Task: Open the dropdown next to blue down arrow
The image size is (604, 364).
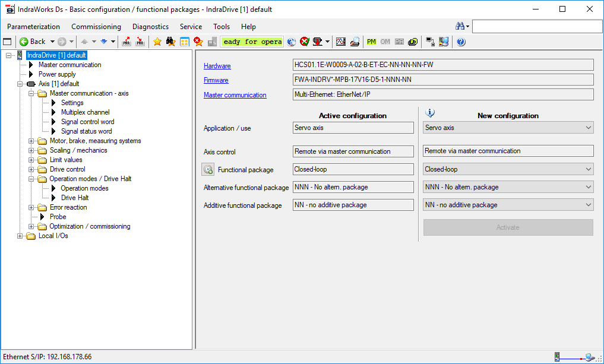Action: 113,42
